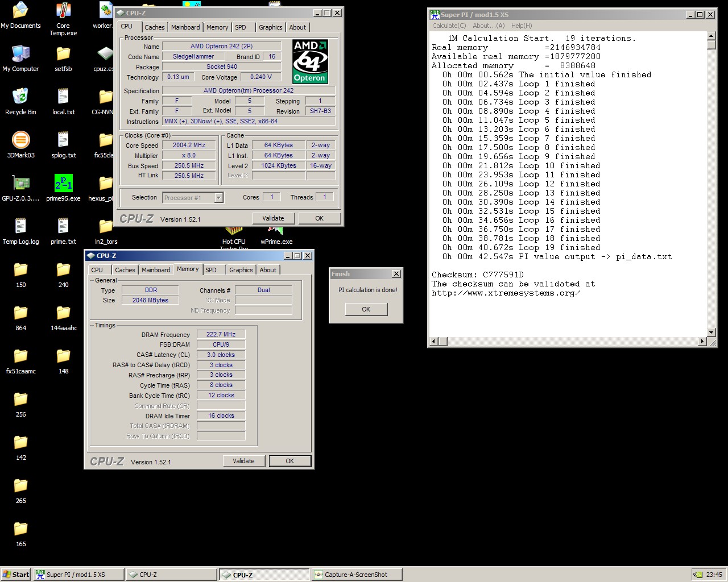This screenshot has height=582, width=728.
Task: Open SPD tab in lower CPU-Z window
Action: [x=211, y=270]
